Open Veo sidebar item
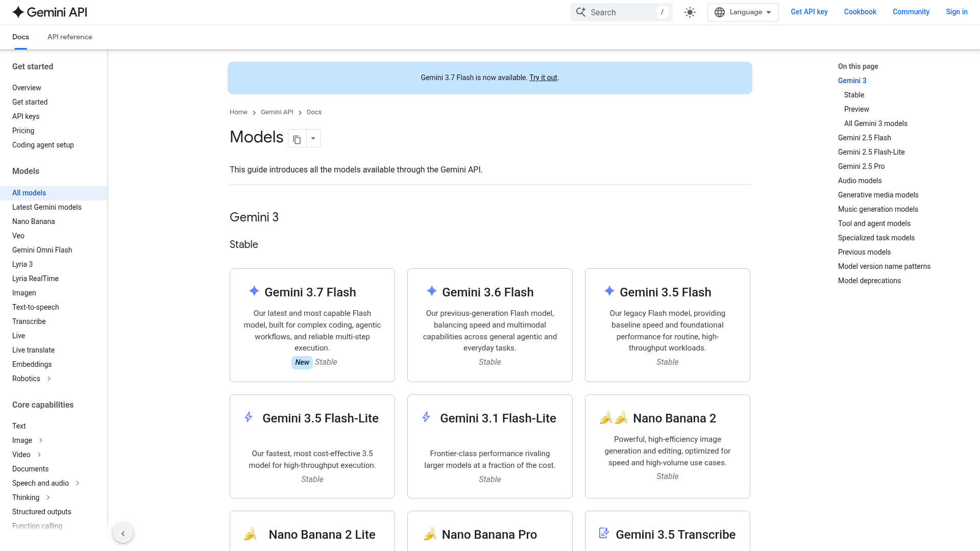The width and height of the screenshot is (980, 551). pyautogui.click(x=18, y=236)
